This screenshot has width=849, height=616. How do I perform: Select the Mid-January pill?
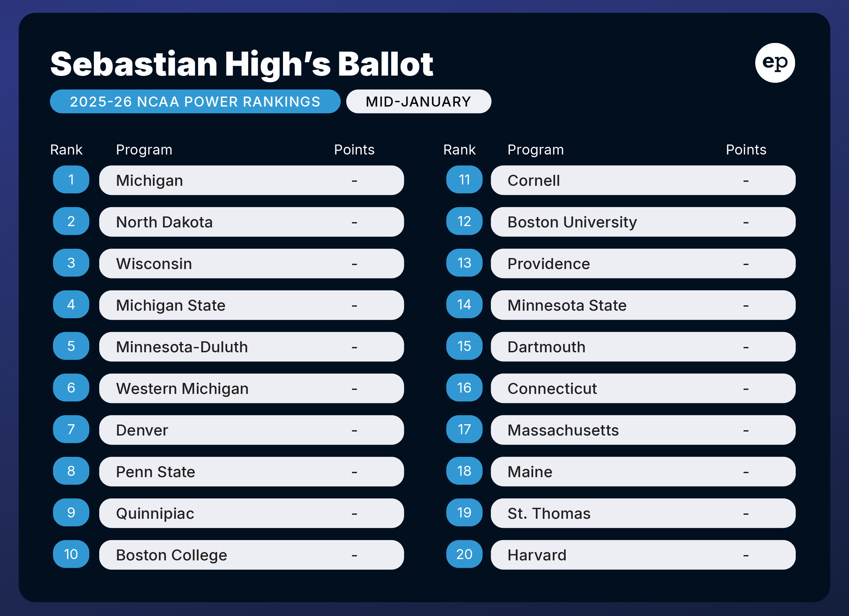coord(419,102)
